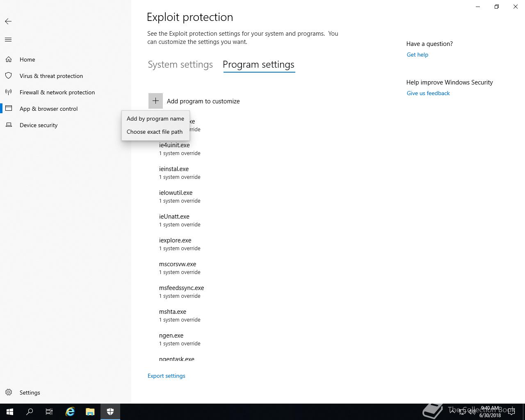
Task: Open File Explorer from taskbar
Action: click(x=90, y=412)
